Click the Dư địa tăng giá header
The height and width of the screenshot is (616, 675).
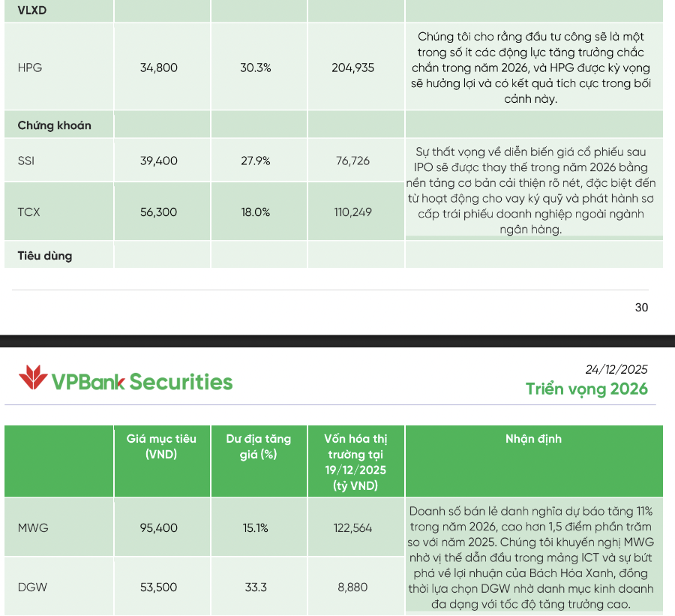pyautogui.click(x=259, y=446)
